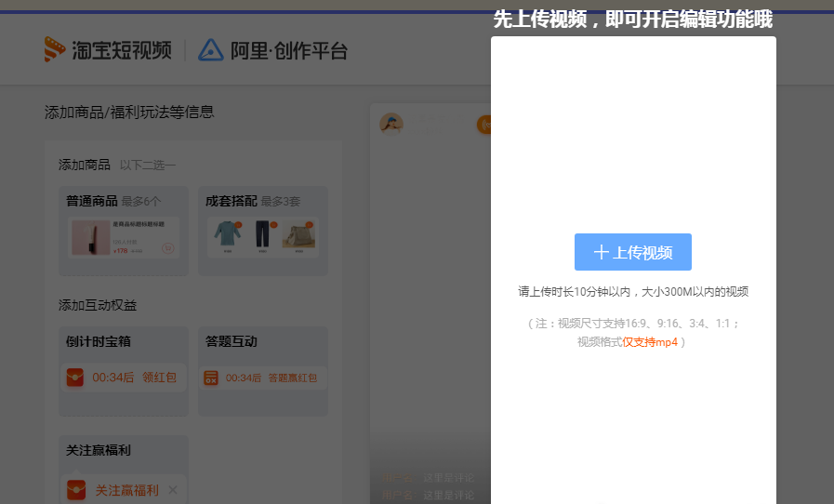Click the quiz icon in 答题互动

tap(211, 378)
